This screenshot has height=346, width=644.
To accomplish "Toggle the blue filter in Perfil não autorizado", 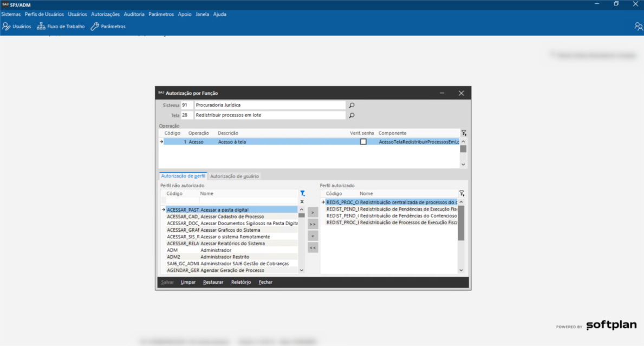I will [x=302, y=193].
